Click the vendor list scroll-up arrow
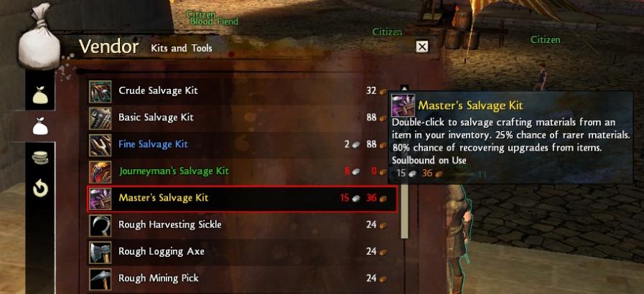This screenshot has height=294, width=644. (x=404, y=87)
